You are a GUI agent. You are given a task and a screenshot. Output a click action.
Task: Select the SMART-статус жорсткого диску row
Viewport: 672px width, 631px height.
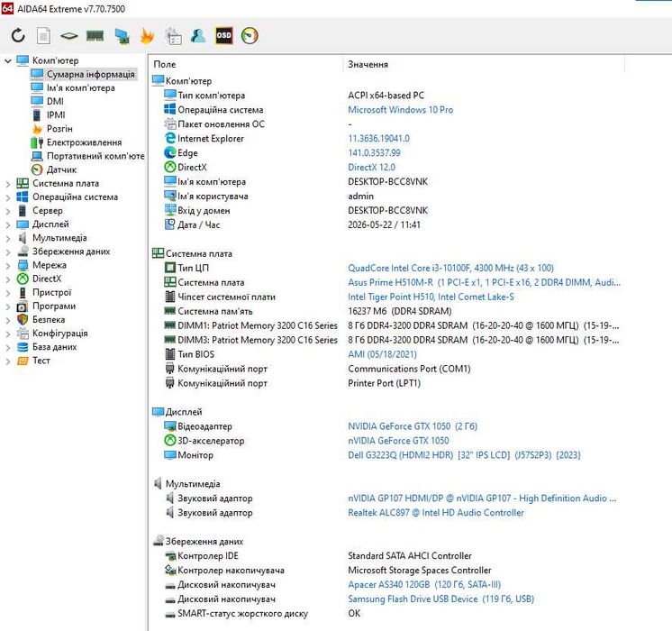click(388, 613)
